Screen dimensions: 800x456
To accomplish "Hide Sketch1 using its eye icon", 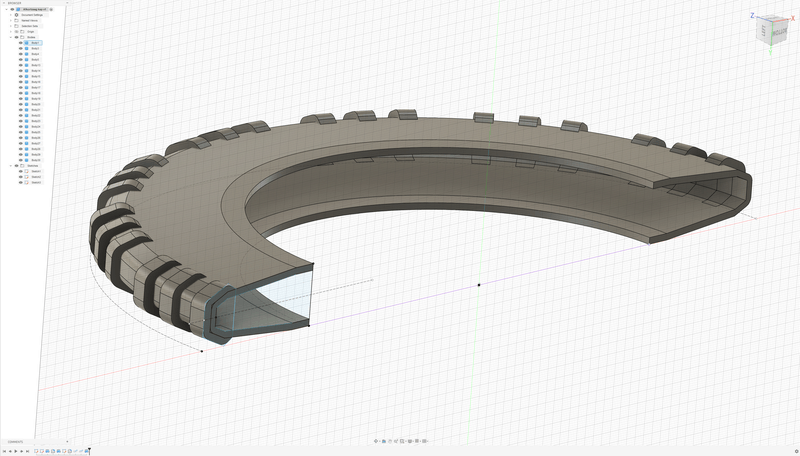I will pyautogui.click(x=20, y=171).
